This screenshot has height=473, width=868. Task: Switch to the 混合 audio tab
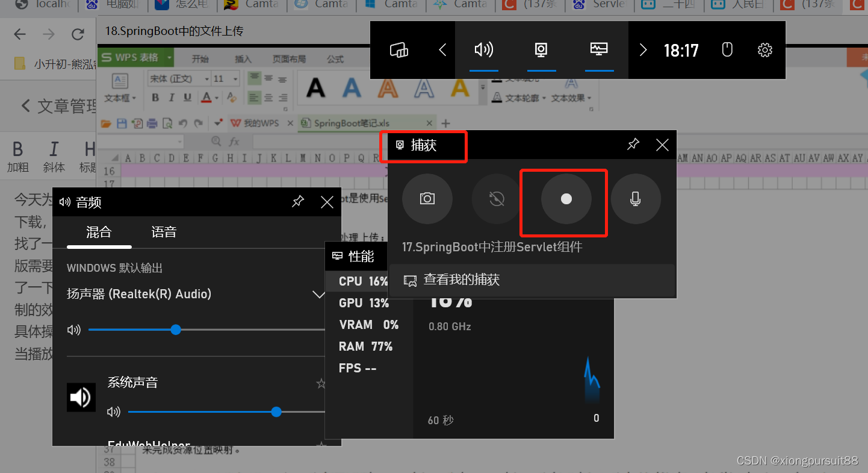(99, 233)
